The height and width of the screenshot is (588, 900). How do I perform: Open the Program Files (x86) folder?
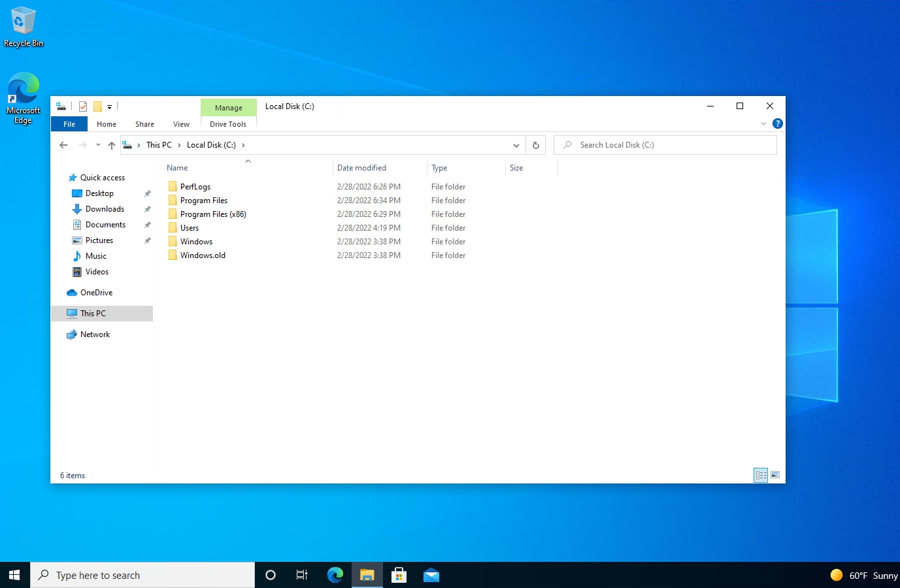pyautogui.click(x=213, y=214)
